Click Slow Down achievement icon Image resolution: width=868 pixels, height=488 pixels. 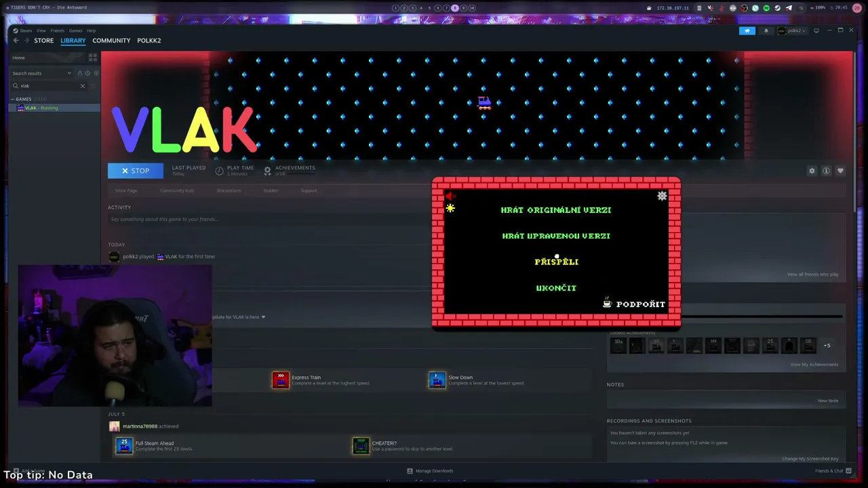(x=437, y=380)
